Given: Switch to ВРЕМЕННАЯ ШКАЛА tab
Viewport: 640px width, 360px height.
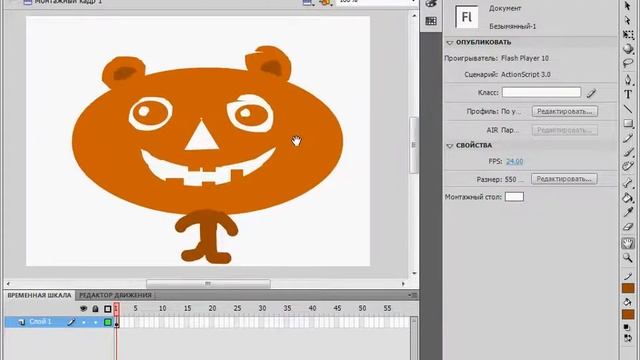Looking at the screenshot, I should [x=39, y=295].
